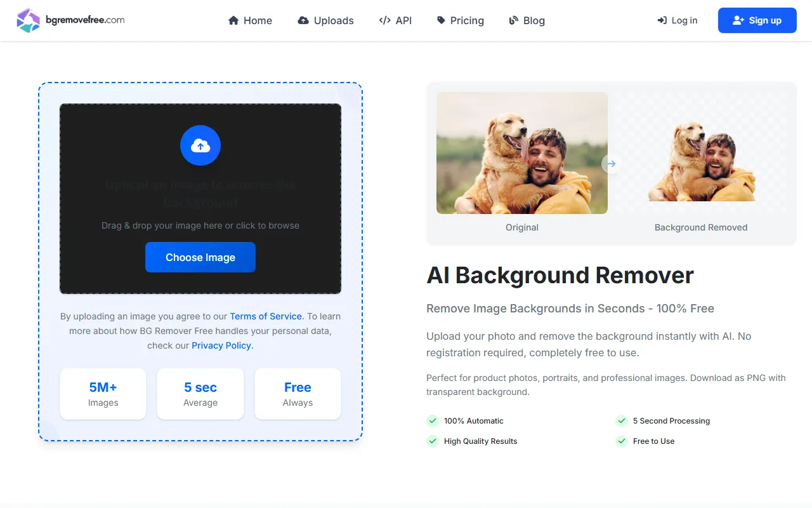Click the code brackets icon beside API
This screenshot has height=508, width=812.
384,20
